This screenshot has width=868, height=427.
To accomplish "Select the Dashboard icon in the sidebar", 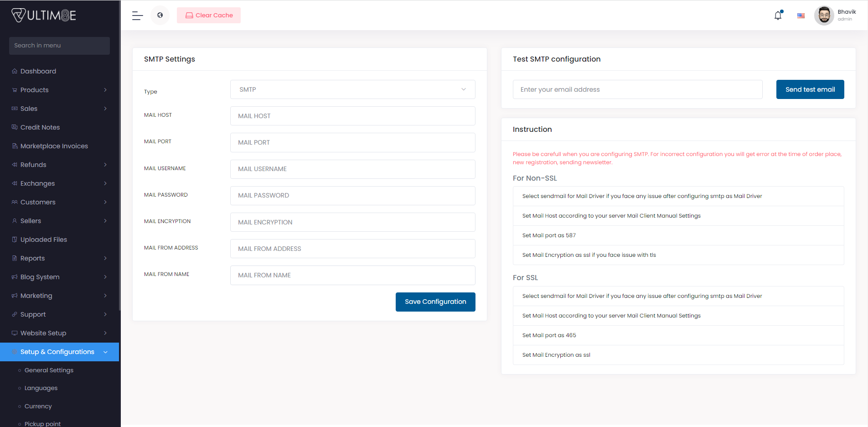I will (x=14, y=71).
